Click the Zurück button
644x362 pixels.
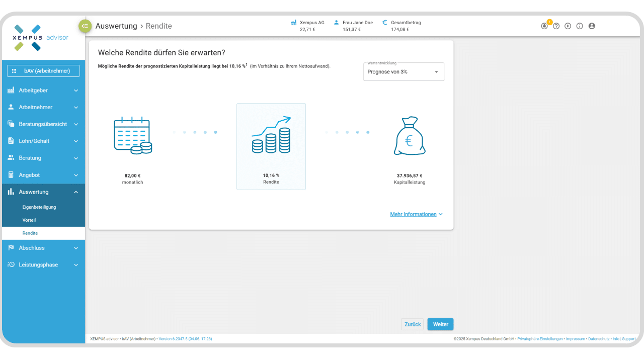tap(413, 324)
